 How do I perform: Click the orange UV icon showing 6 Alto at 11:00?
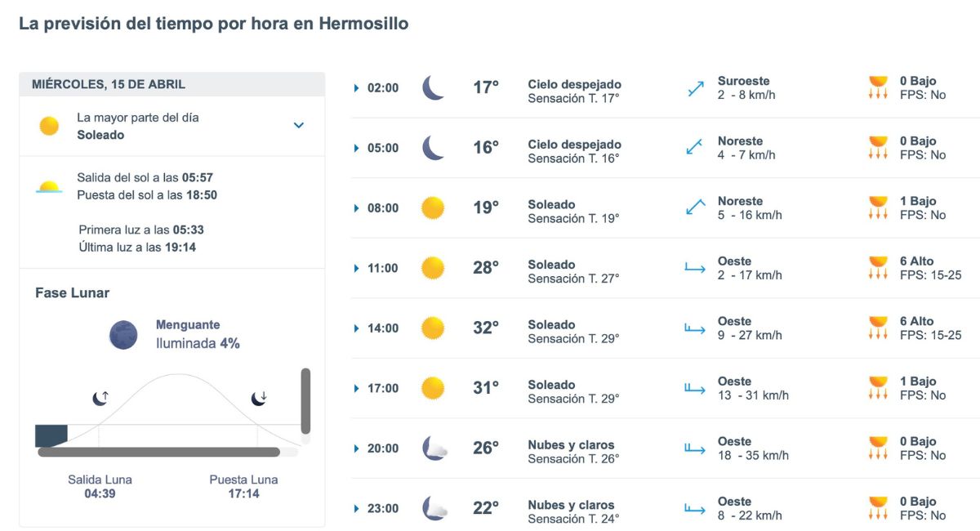[x=877, y=267]
